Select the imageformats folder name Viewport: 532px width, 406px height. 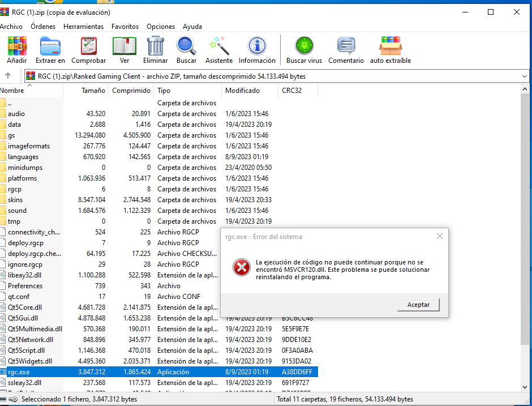(x=29, y=146)
